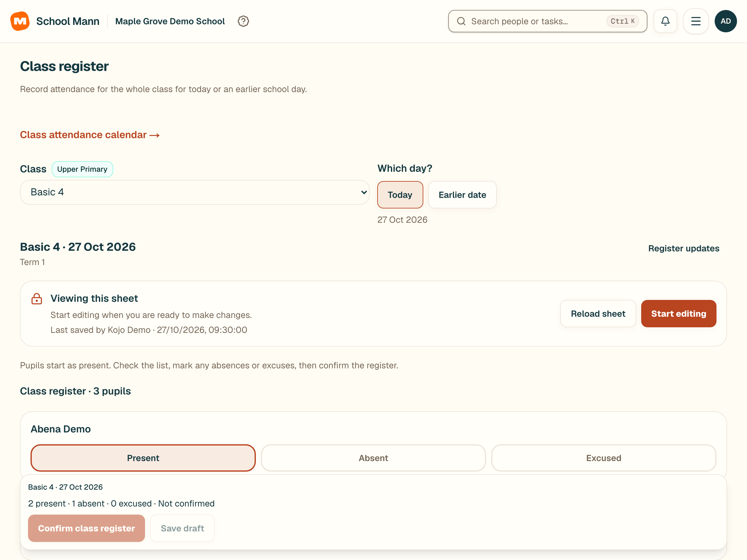Screen dimensions: 747x560
Task: Open Register updates
Action: (x=684, y=249)
